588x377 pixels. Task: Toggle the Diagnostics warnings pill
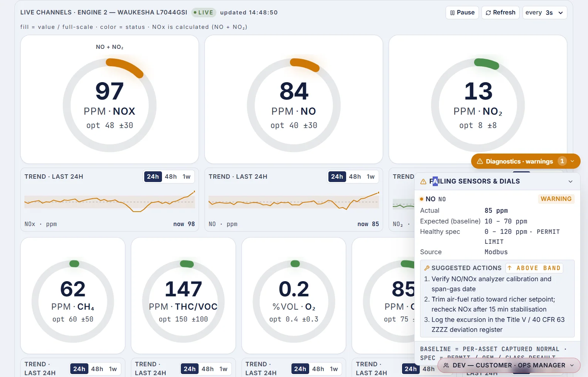[x=526, y=161]
